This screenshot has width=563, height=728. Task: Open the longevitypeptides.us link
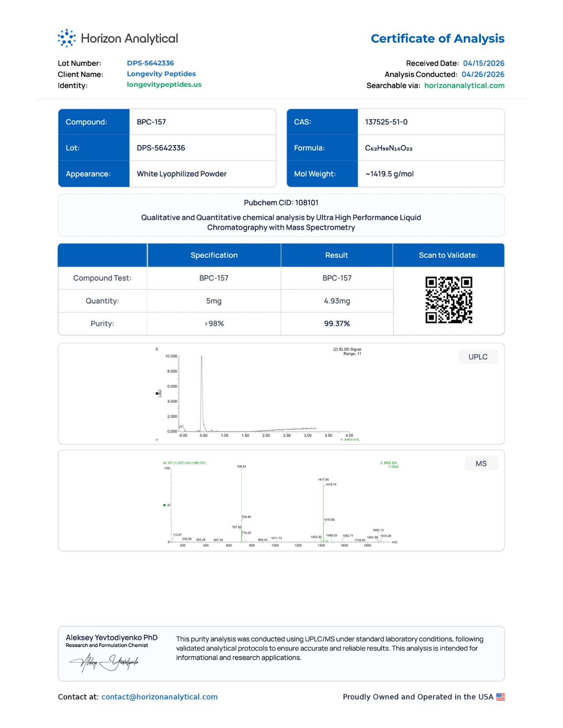164,84
